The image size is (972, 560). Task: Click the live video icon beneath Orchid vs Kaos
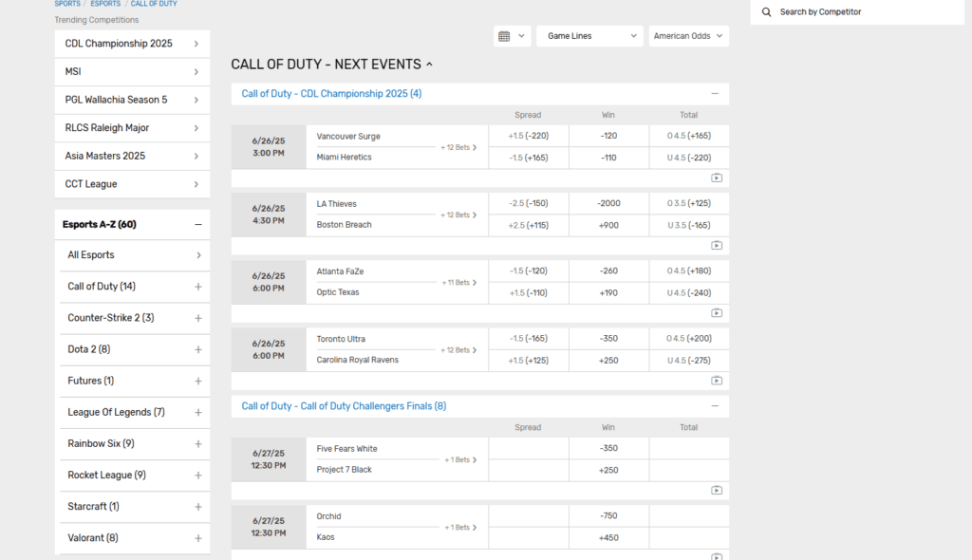(718, 555)
